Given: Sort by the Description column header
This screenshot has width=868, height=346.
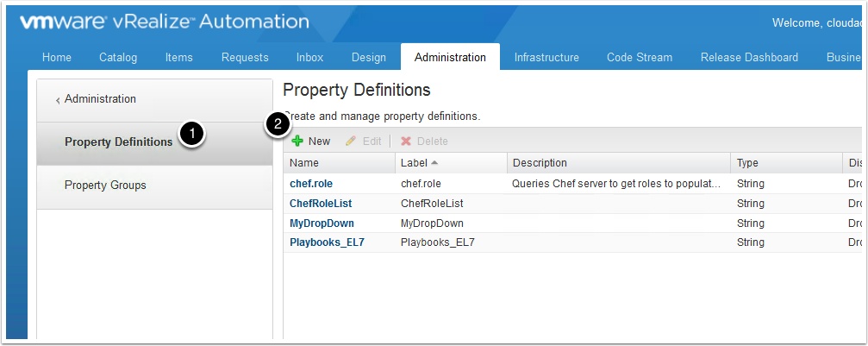Looking at the screenshot, I should tap(619, 163).
